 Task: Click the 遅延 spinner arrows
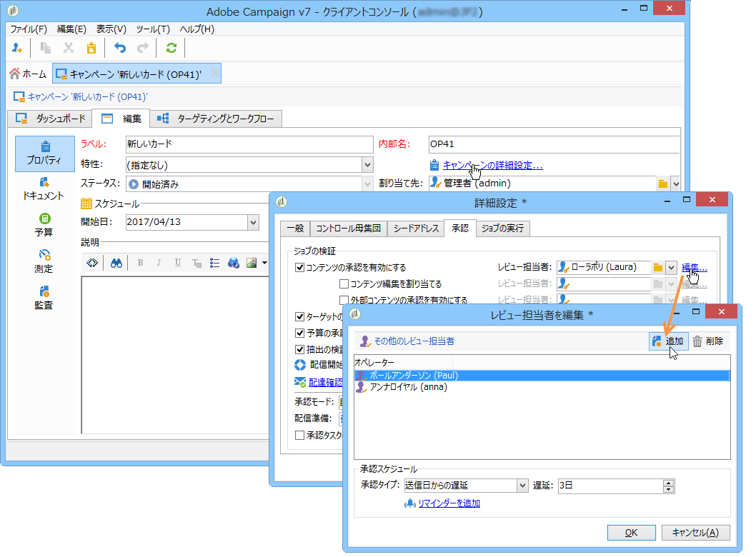tap(668, 486)
